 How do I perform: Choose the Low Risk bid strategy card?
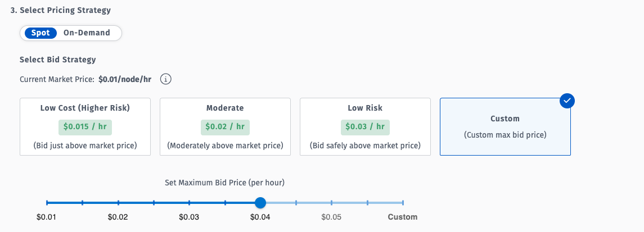pyautogui.click(x=365, y=126)
